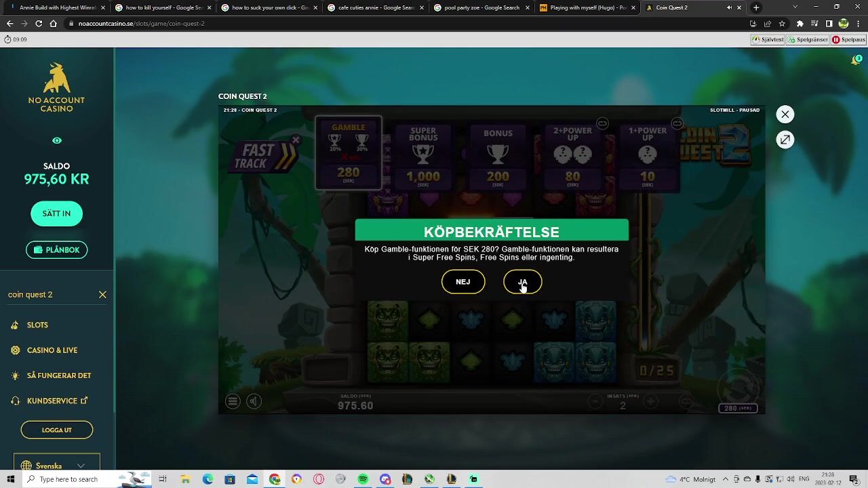Viewport: 868px width, 488px height.
Task: Close the Coin Quest 2 game window
Action: click(785, 115)
